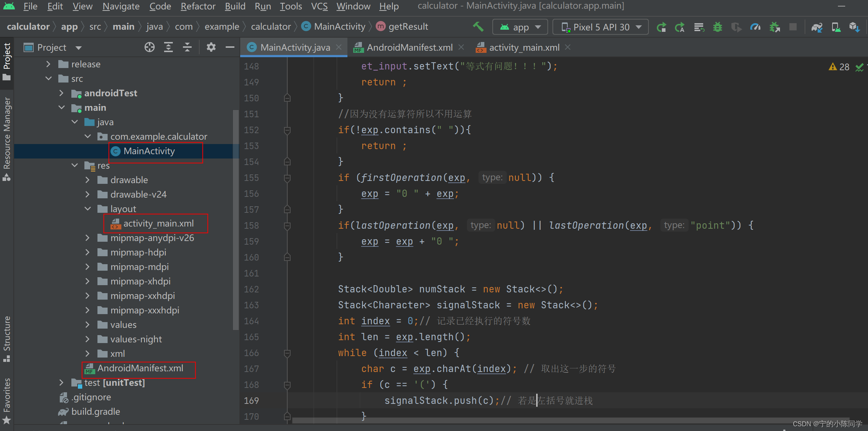Select AndroidManifest.xml in the project tree
The image size is (868, 431).
tap(140, 368)
